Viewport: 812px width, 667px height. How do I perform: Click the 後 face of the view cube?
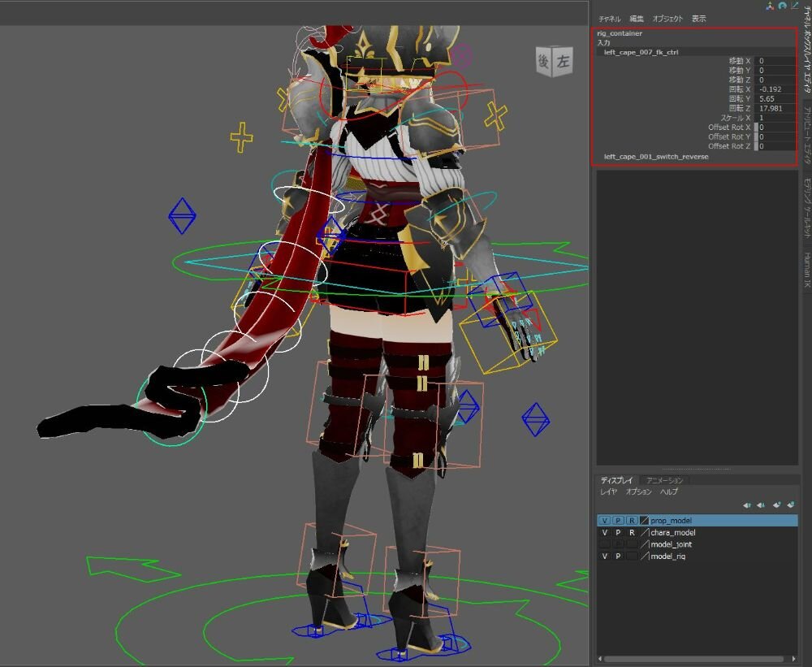coord(543,61)
